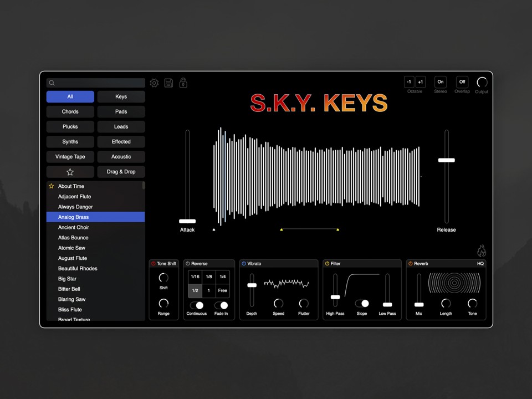Viewport: 532px width, 399px height.
Task: Switch the Fade In toggle
Action: coord(221,305)
